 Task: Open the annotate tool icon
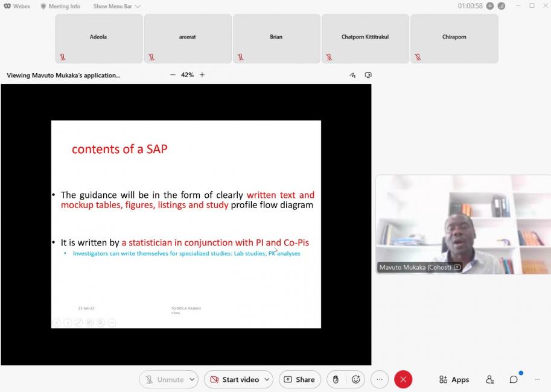point(353,75)
